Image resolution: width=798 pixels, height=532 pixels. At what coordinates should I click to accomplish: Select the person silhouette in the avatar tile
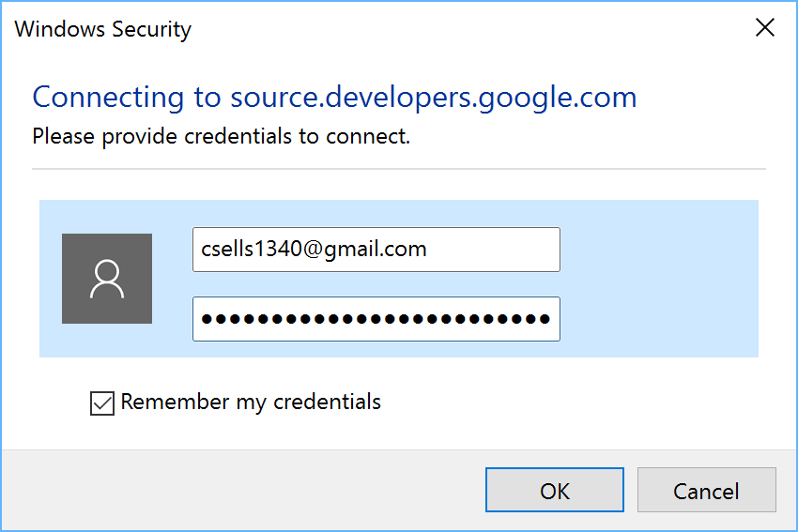click(107, 279)
